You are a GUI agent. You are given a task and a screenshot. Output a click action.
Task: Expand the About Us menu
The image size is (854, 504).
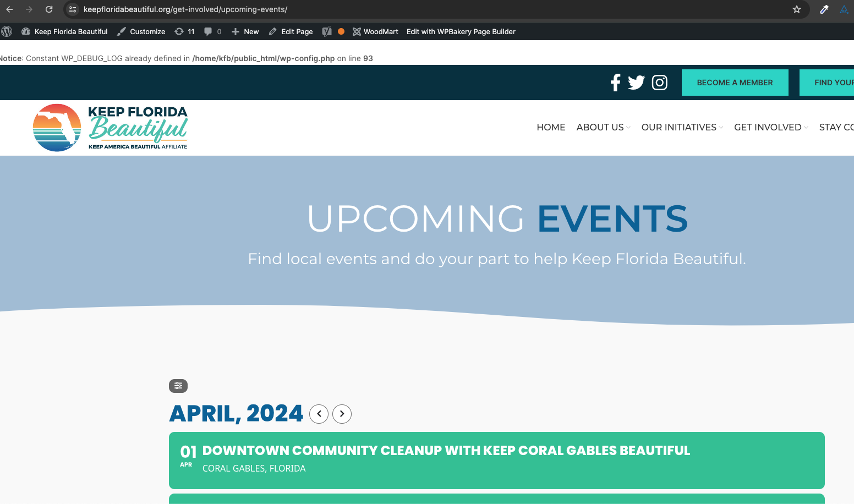(x=603, y=127)
